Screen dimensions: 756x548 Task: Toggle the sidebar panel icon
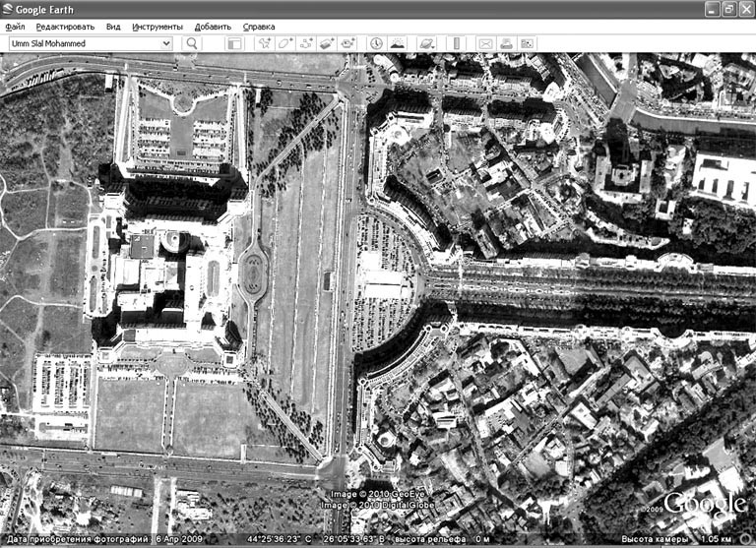click(x=234, y=43)
